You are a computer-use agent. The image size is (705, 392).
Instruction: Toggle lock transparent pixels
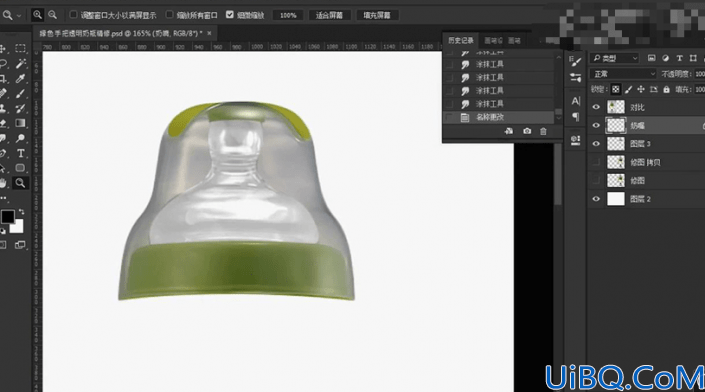coord(616,89)
